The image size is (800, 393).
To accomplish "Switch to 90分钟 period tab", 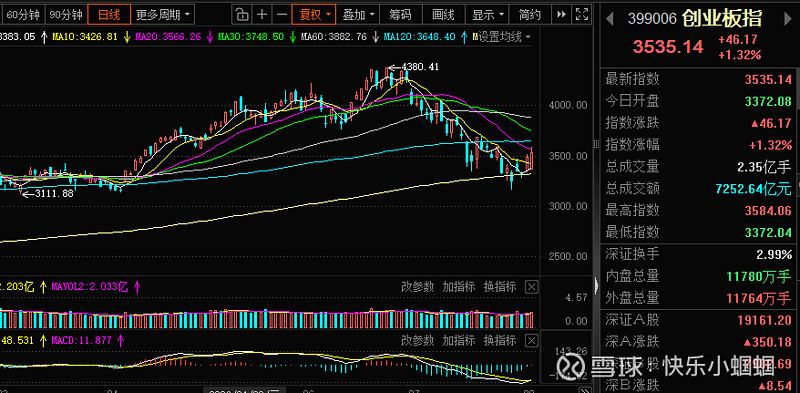I will click(x=66, y=15).
